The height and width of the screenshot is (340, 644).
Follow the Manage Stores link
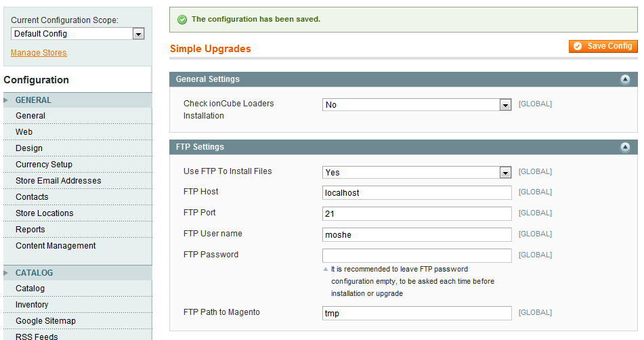pos(39,53)
